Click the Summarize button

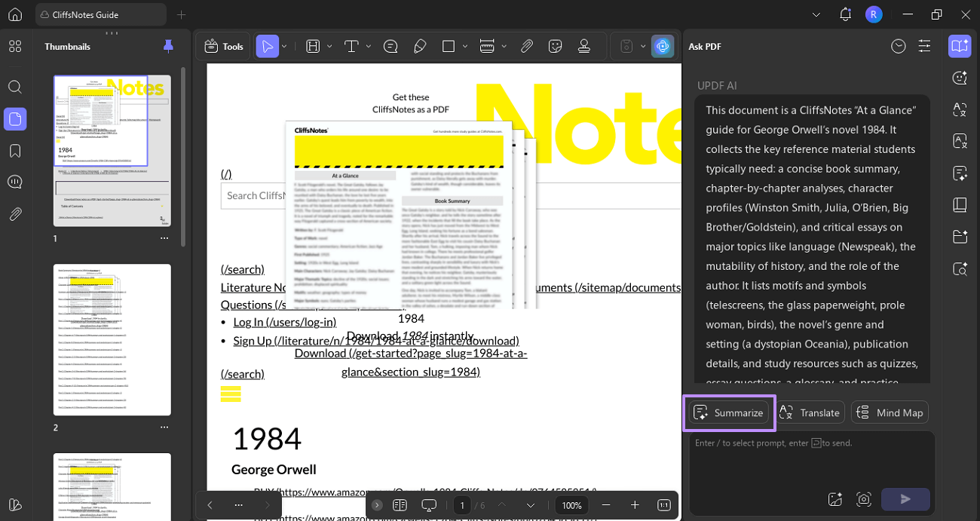click(729, 412)
